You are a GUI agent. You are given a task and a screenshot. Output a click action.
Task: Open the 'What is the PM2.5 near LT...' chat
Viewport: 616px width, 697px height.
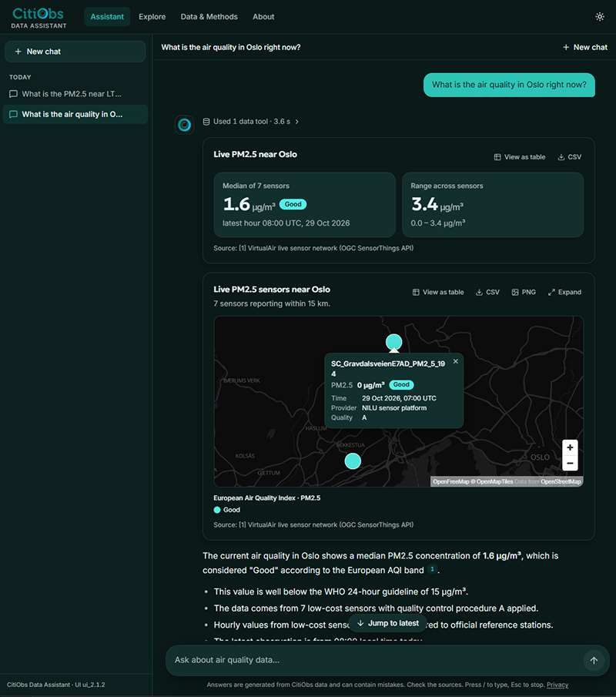[75, 94]
